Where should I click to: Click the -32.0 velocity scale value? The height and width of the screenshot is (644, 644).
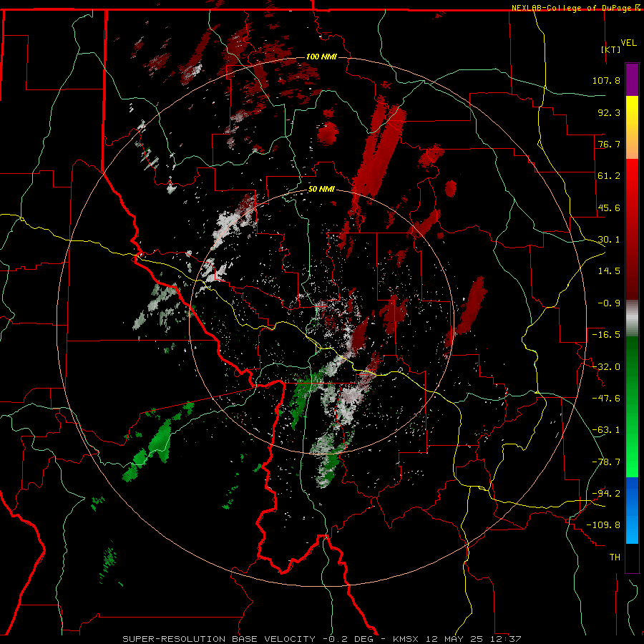point(606,367)
